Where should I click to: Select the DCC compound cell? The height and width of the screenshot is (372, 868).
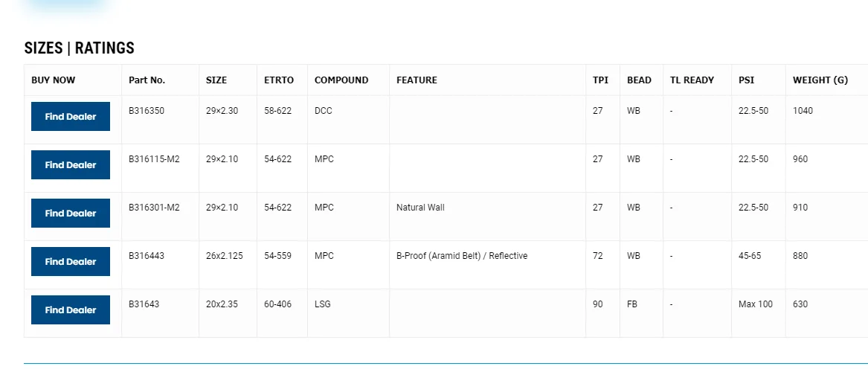click(x=324, y=111)
